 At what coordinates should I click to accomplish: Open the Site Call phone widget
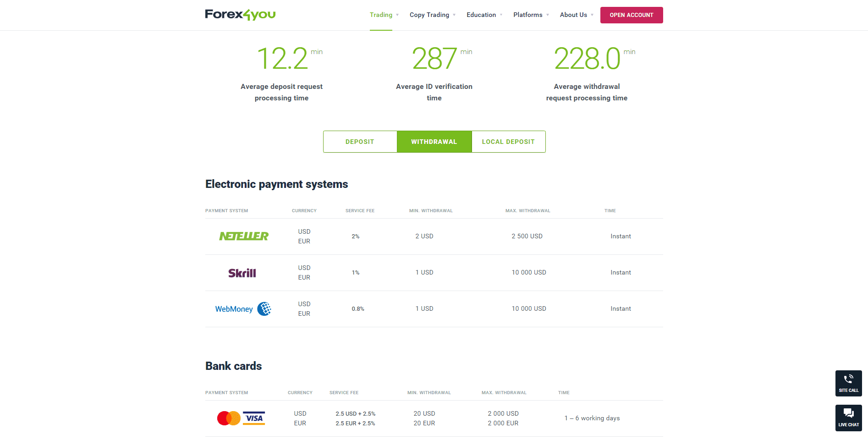click(x=848, y=383)
